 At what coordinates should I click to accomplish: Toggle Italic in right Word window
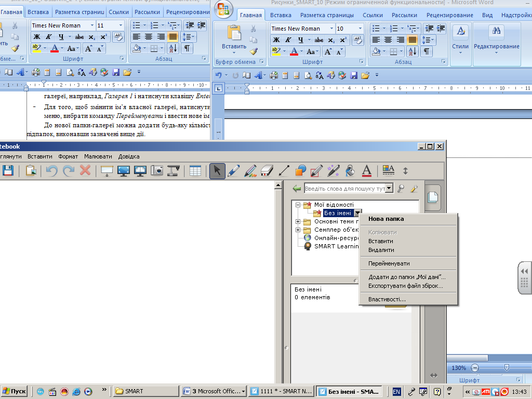pos(288,40)
